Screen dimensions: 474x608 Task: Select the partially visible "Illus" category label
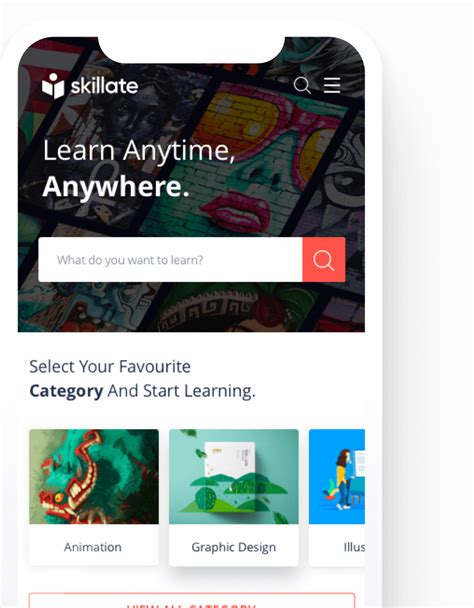(x=354, y=547)
